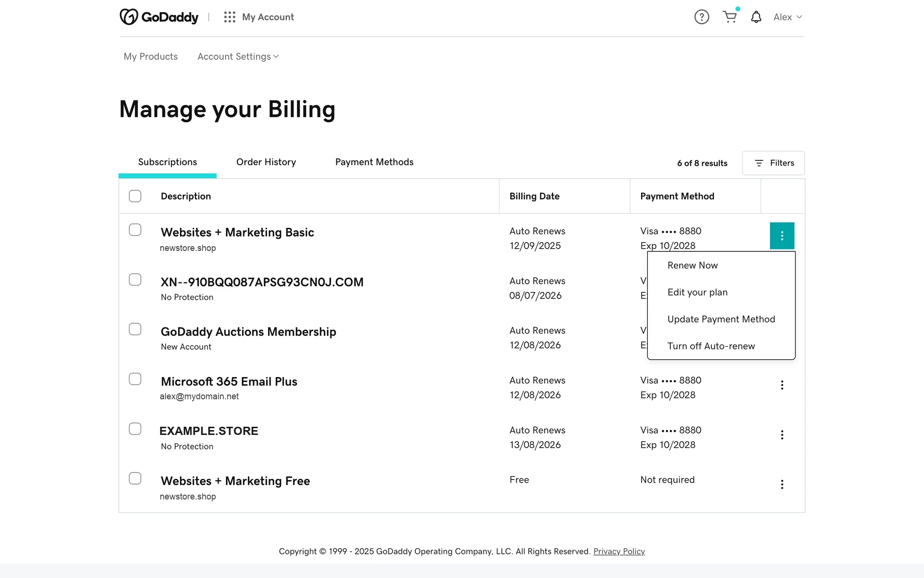
Task: Choose Edit your plan
Action: click(x=721, y=292)
